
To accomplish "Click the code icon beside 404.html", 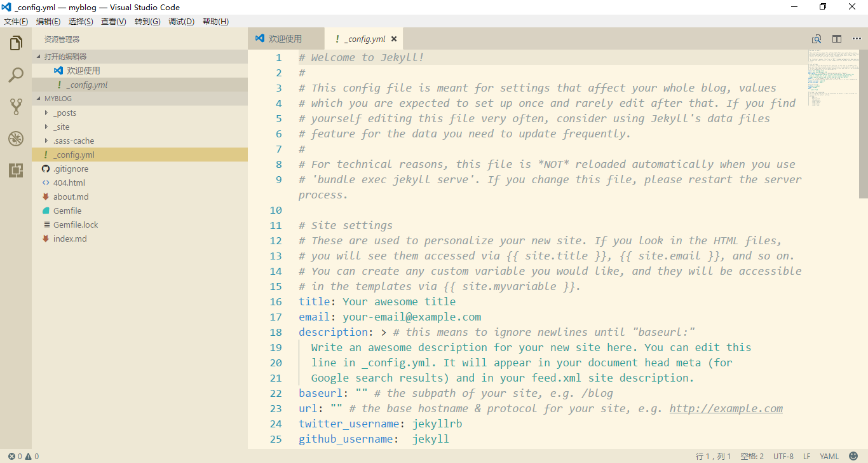I will coord(46,183).
